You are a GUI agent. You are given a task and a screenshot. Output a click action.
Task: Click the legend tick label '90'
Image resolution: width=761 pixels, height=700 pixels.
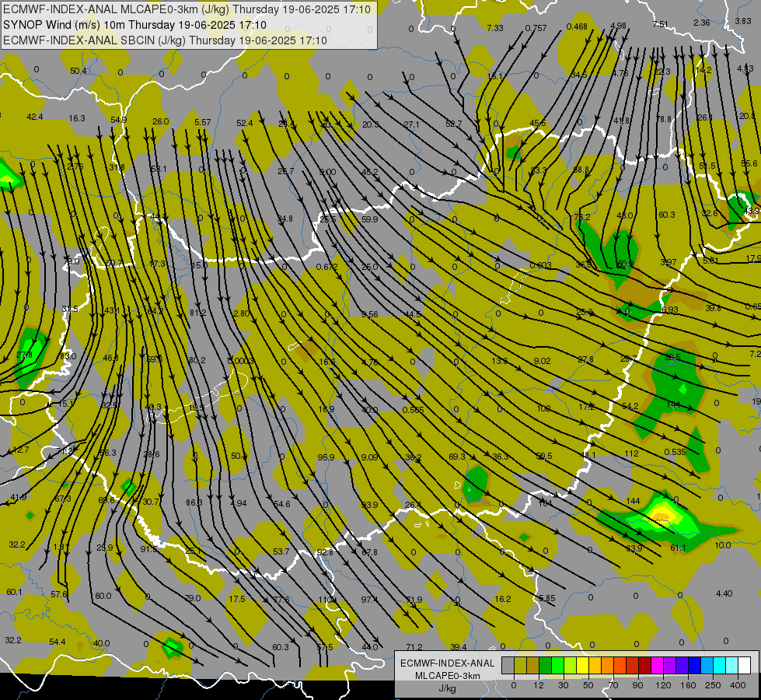point(637,685)
